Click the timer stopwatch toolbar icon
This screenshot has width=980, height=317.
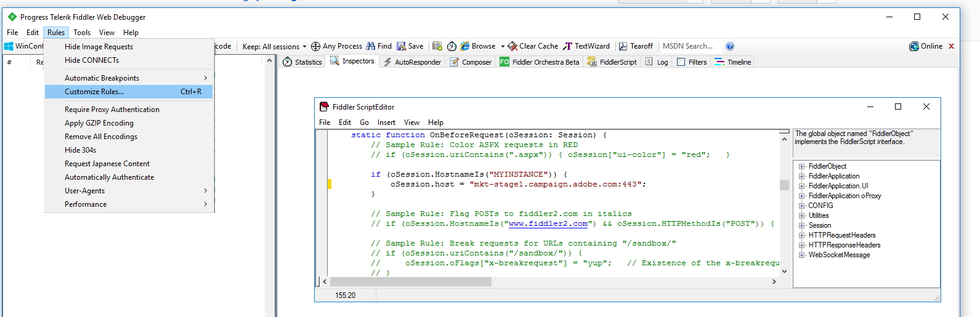click(452, 46)
